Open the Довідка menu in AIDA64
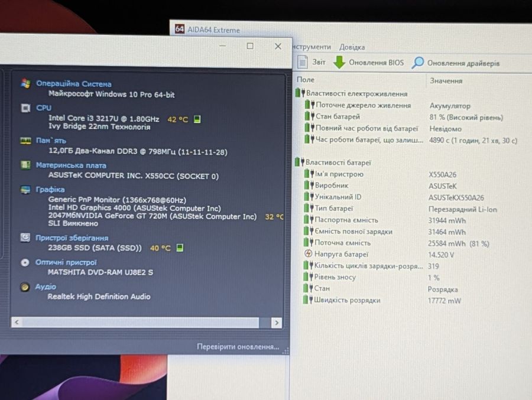The image size is (532, 400). coord(352,47)
